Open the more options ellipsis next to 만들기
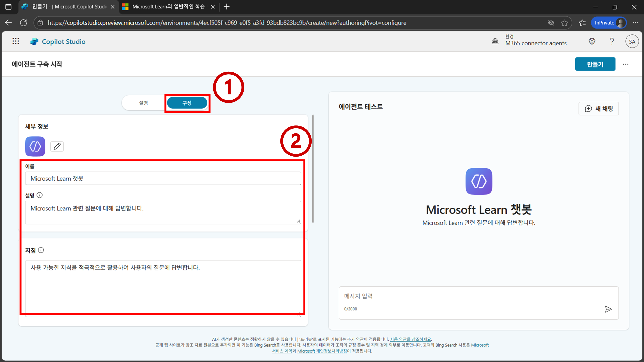Image resolution: width=644 pixels, height=362 pixels. point(625,64)
